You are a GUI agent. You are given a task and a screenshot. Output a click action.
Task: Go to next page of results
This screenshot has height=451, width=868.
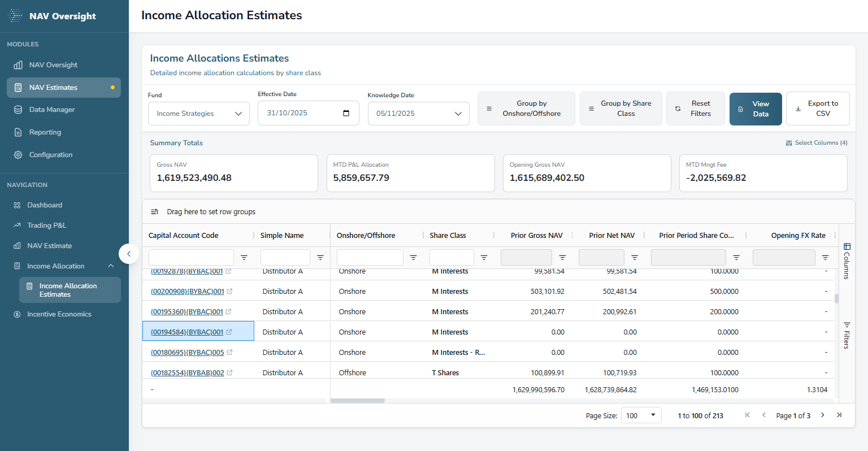(x=823, y=415)
